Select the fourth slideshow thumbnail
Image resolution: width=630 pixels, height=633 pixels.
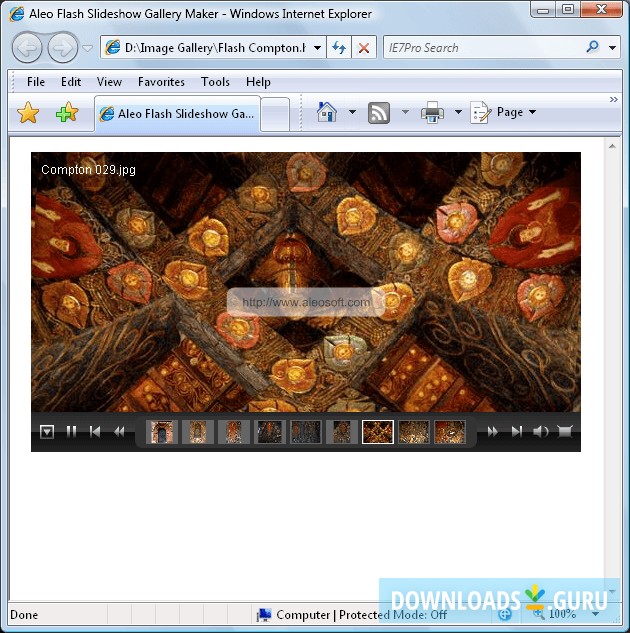[x=270, y=432]
